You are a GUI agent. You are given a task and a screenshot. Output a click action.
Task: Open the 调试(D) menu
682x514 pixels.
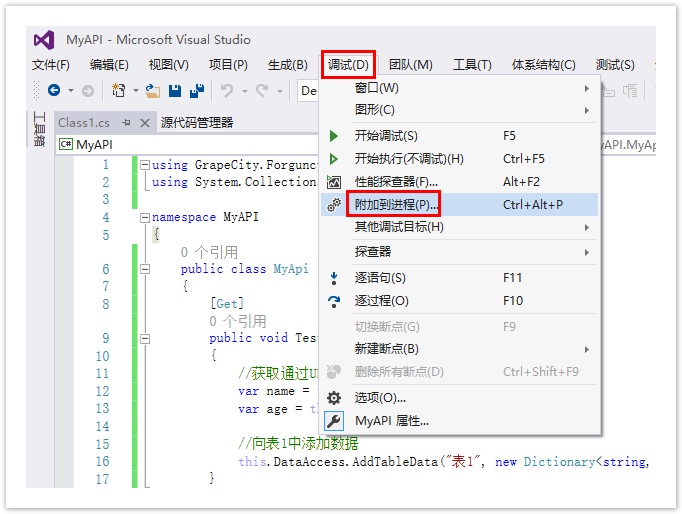click(348, 65)
